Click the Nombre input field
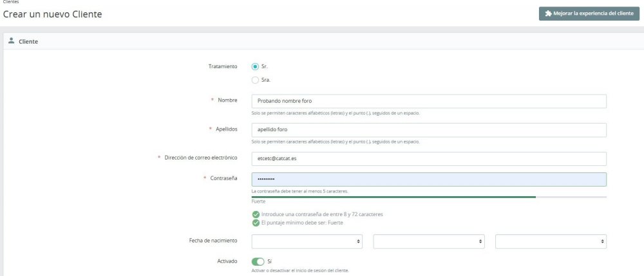The image size is (644, 276). click(429, 101)
